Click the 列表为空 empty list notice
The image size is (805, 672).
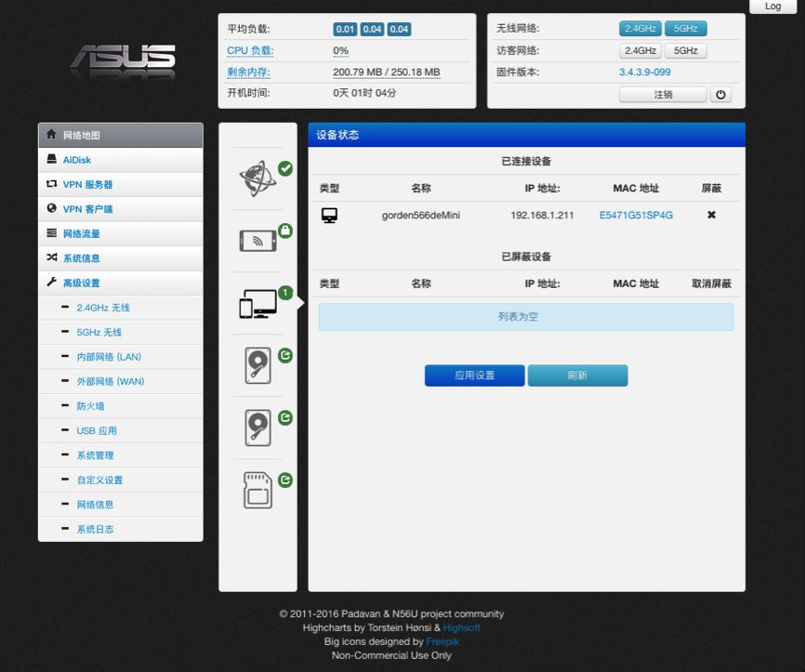tap(526, 317)
